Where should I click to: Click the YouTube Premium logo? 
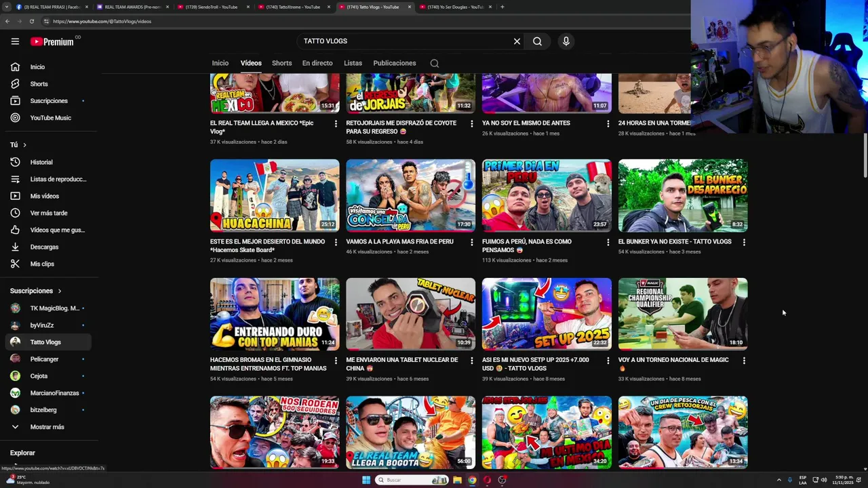pyautogui.click(x=53, y=41)
